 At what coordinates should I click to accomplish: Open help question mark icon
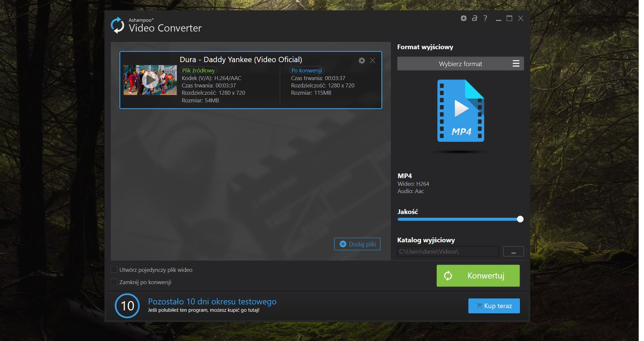coord(485,18)
